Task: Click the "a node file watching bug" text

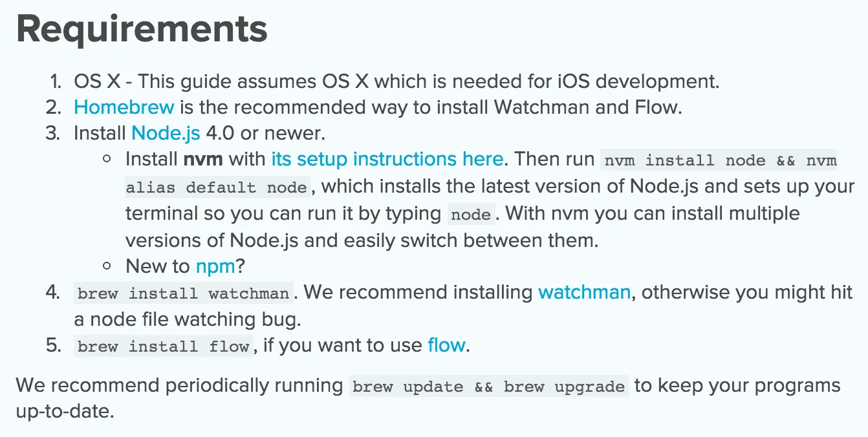Action: pos(188,319)
